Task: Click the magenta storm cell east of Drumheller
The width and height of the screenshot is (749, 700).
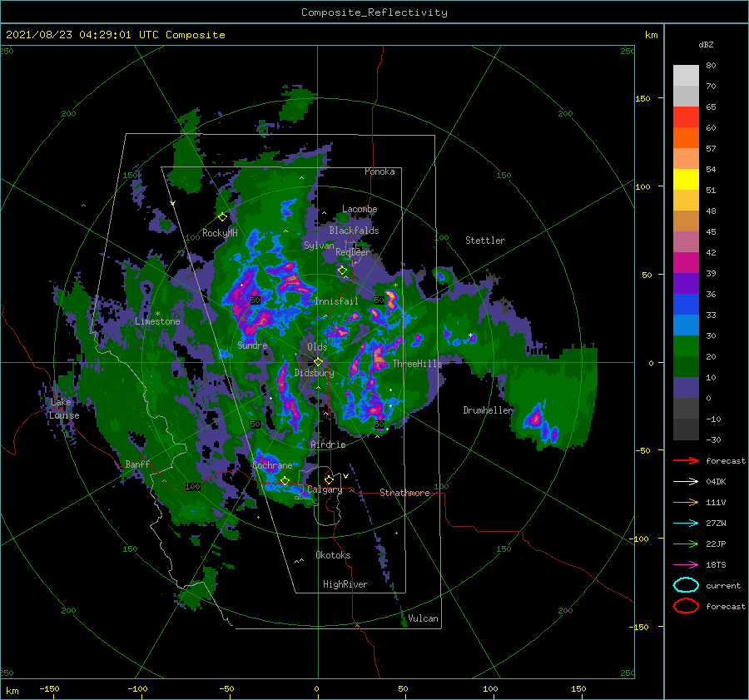Action: pyautogui.click(x=535, y=419)
